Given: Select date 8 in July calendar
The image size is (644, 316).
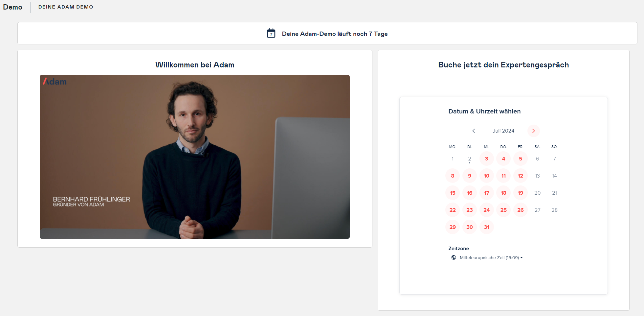Looking at the screenshot, I should coord(453,176).
